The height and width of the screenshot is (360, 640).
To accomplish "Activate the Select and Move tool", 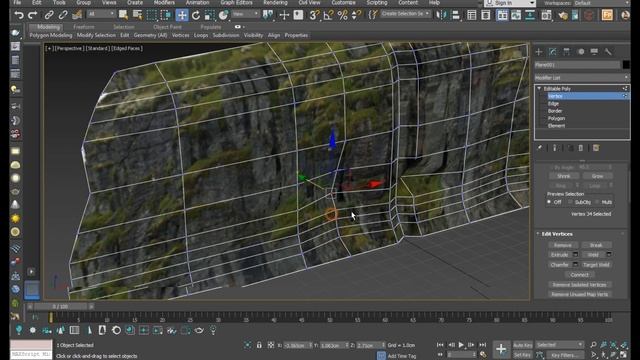I will tap(182, 15).
